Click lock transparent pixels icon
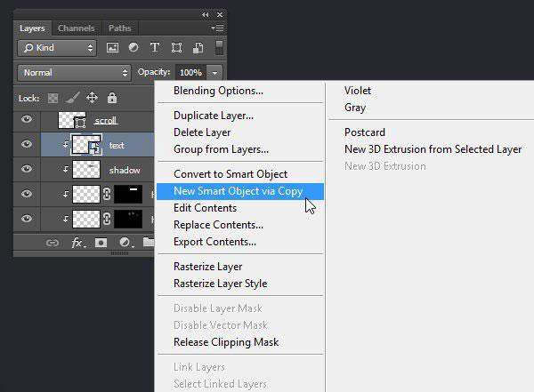The image size is (534, 392). pos(53,98)
